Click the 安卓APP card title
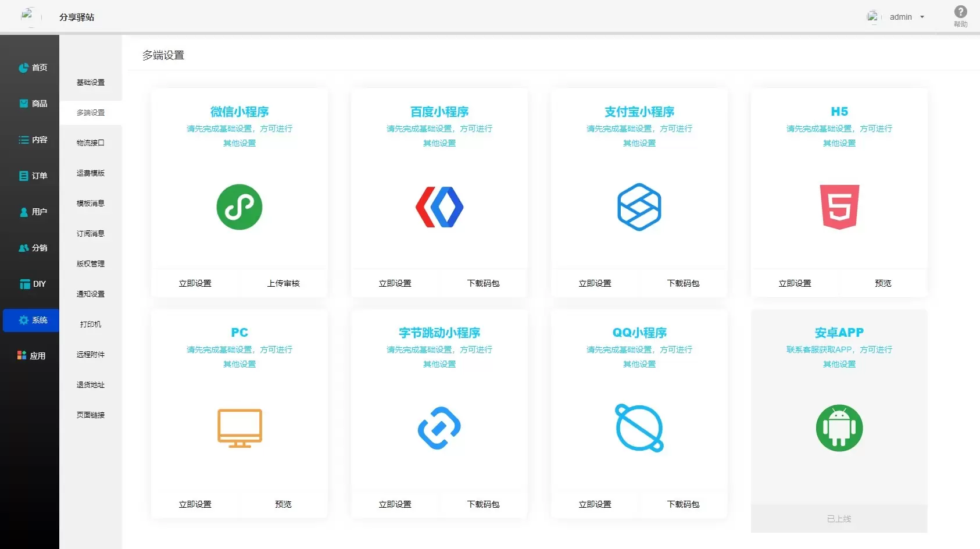The width and height of the screenshot is (980, 549). [839, 333]
